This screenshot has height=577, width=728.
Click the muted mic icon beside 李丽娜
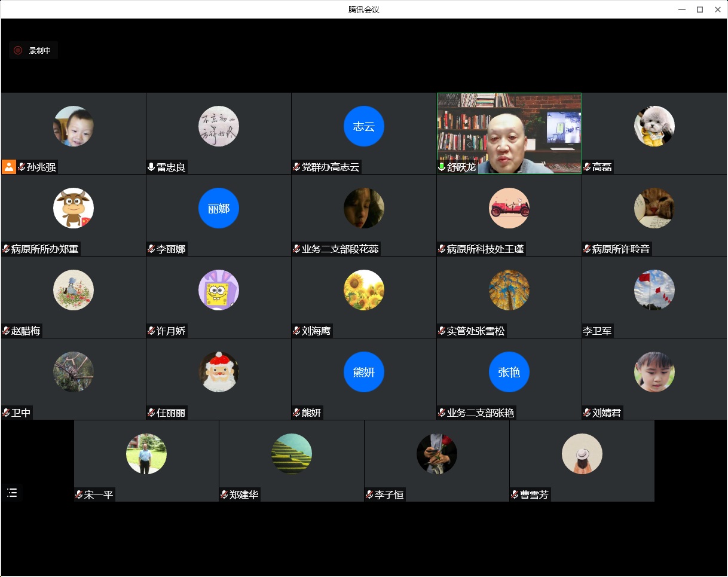tap(151, 249)
